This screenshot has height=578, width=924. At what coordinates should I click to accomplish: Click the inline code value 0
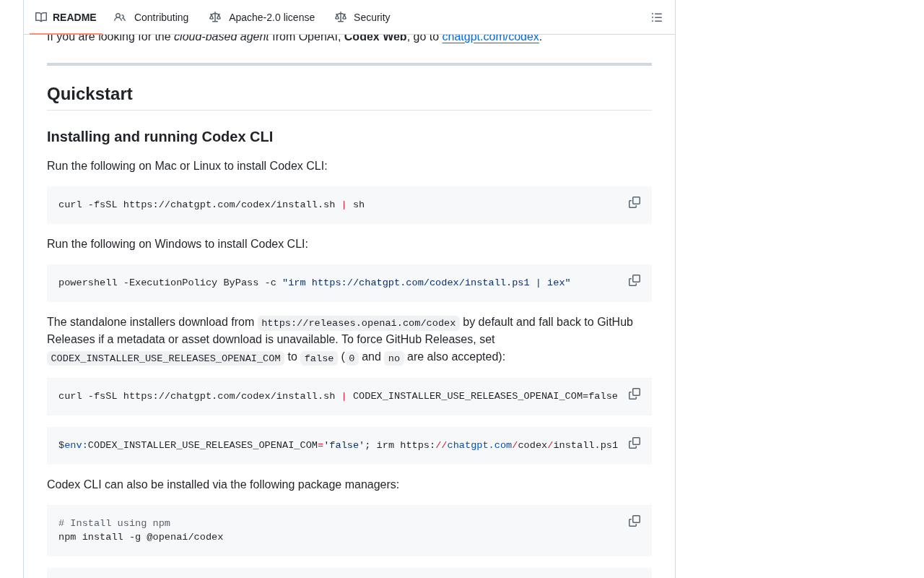(x=352, y=358)
